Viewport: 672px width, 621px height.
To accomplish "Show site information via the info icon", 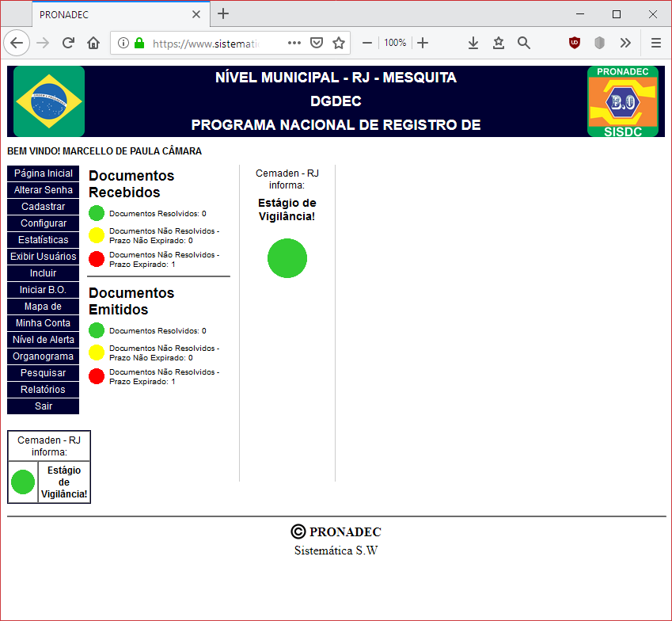I will pyautogui.click(x=123, y=43).
